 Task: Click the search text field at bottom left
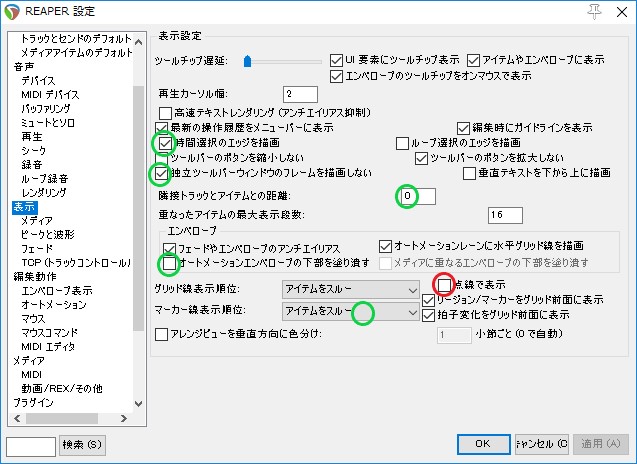click(31, 447)
